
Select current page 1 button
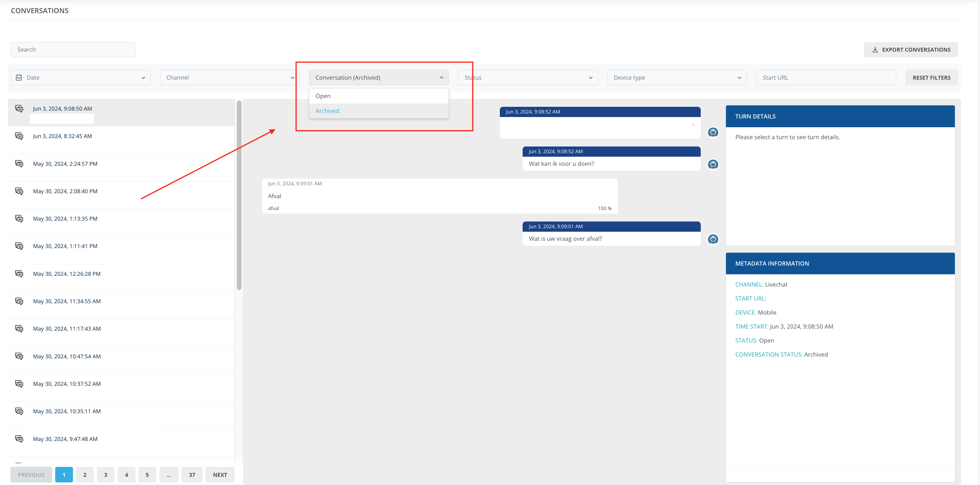[64, 475]
